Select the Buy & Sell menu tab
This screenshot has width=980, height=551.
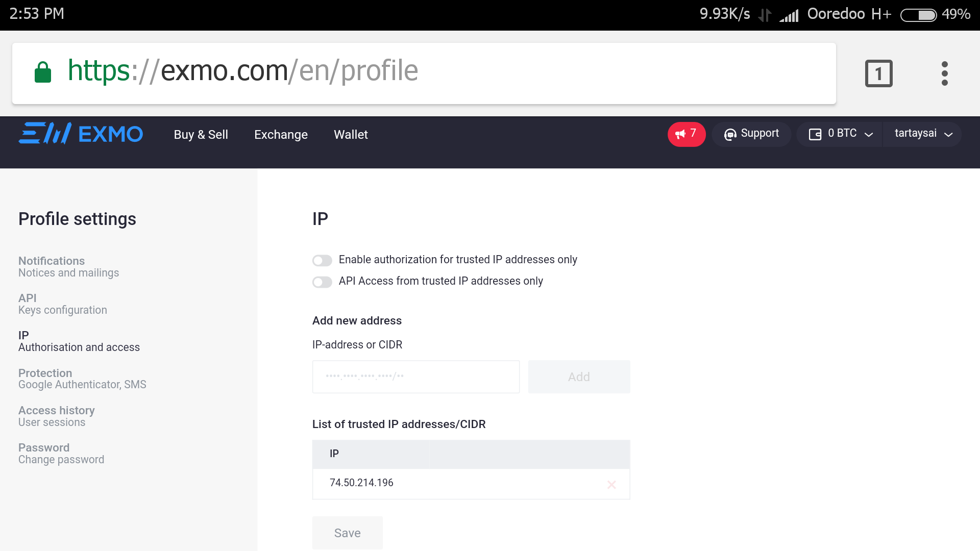(x=201, y=134)
